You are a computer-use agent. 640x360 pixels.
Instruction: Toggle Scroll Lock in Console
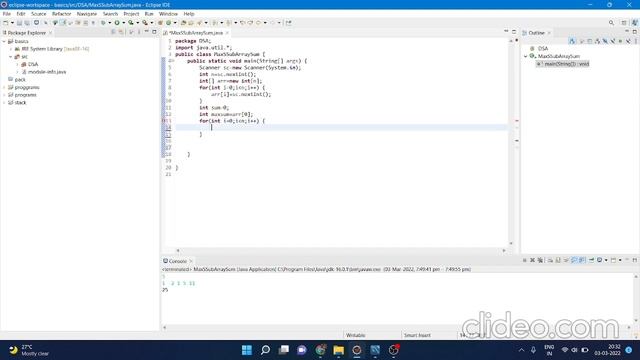click(x=558, y=260)
